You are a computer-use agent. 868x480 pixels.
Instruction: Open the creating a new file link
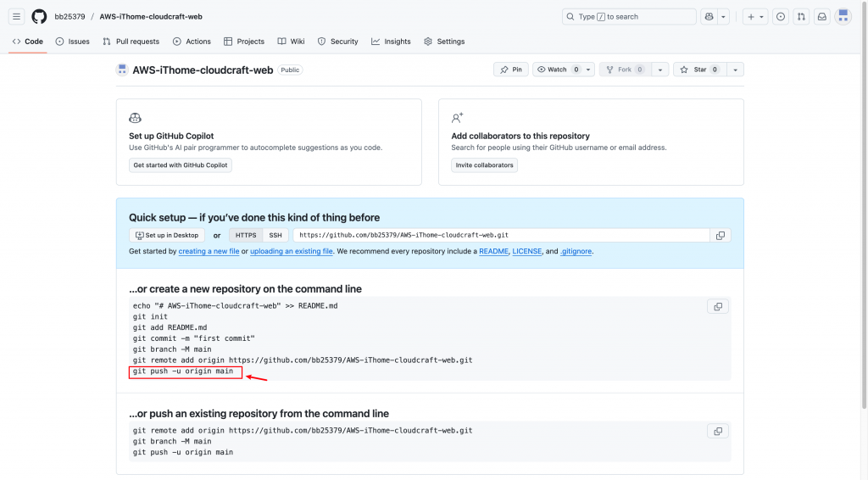coord(209,251)
